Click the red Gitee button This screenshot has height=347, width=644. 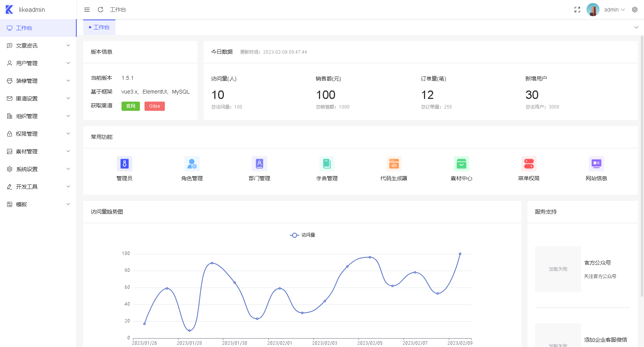pos(154,106)
